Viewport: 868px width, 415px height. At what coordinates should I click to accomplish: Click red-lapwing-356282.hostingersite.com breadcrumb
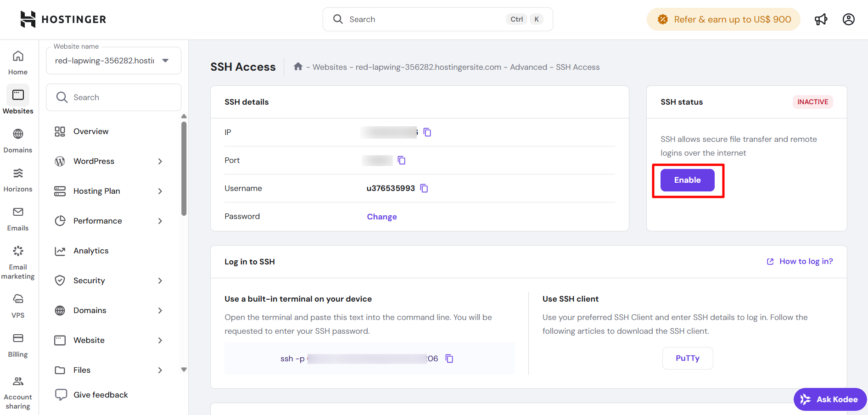coord(428,67)
